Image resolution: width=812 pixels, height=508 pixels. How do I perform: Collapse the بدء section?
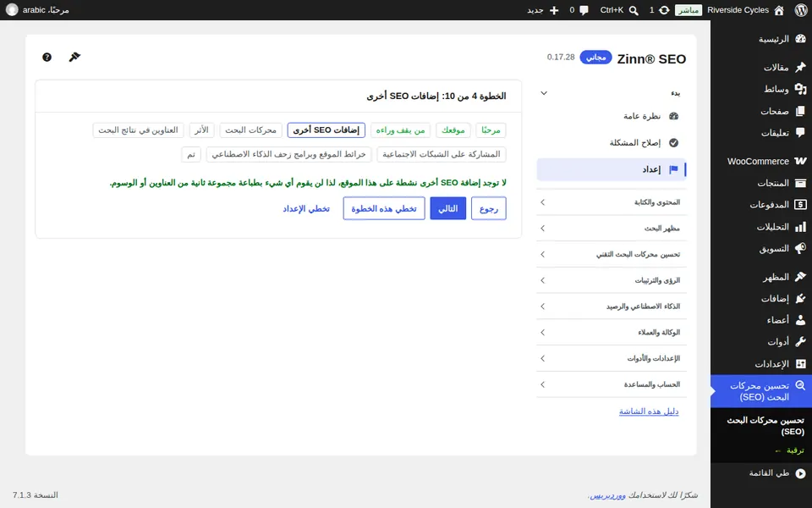pos(612,93)
